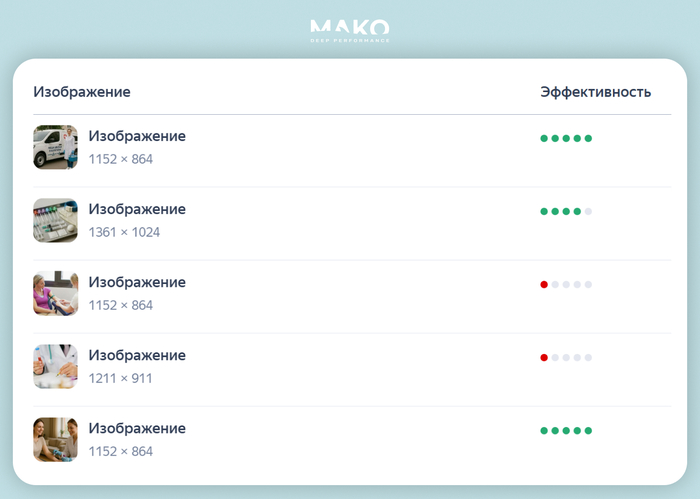Select Изображение title in the last row
Screen dimensions: 700x499
tap(137, 428)
